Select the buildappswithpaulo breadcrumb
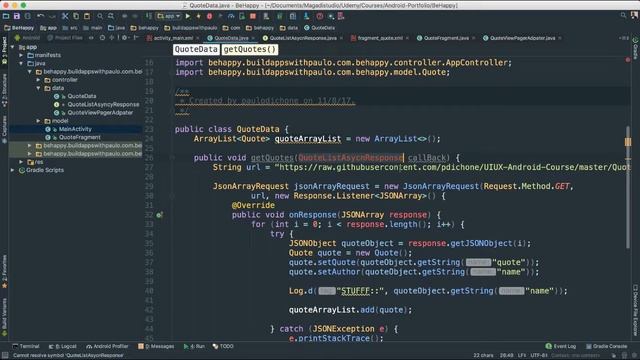 coord(191,28)
